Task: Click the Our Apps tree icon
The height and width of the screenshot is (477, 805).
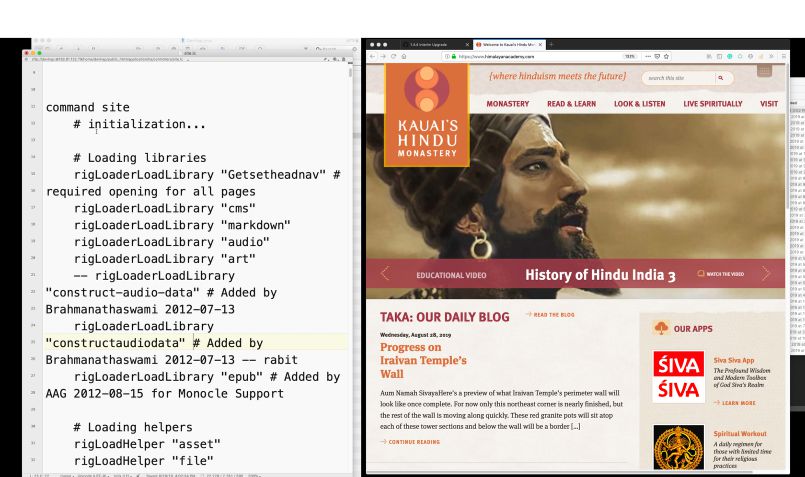Action: click(x=661, y=328)
